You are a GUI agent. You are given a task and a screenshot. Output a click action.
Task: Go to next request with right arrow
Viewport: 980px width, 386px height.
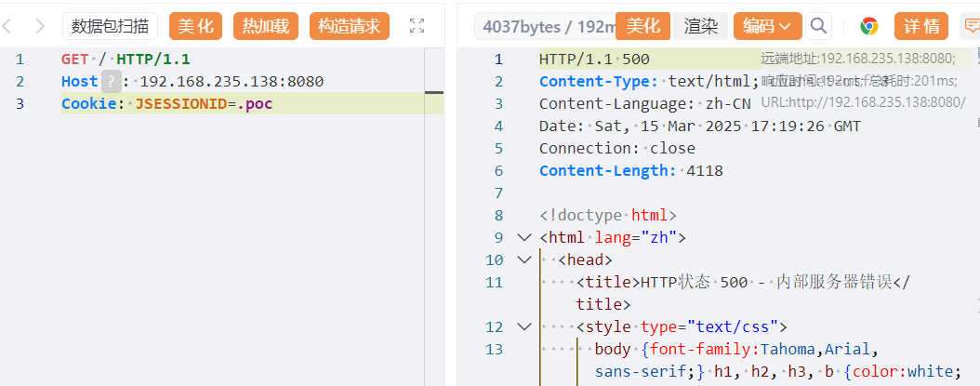[39, 26]
